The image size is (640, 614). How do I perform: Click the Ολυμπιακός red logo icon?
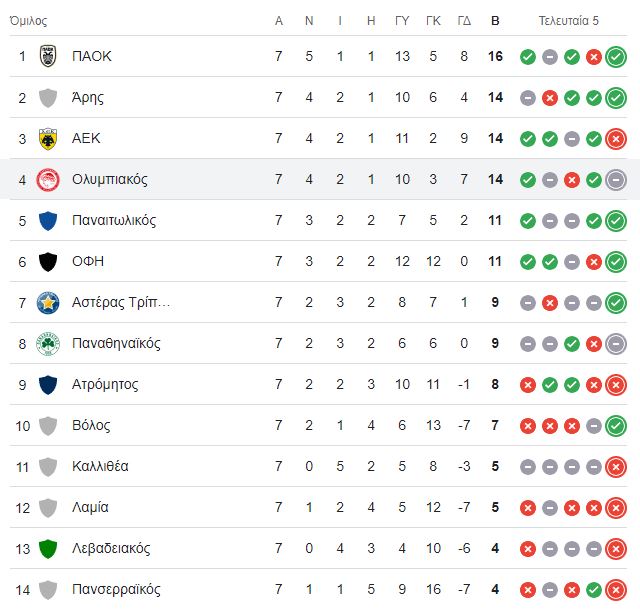[x=48, y=180]
